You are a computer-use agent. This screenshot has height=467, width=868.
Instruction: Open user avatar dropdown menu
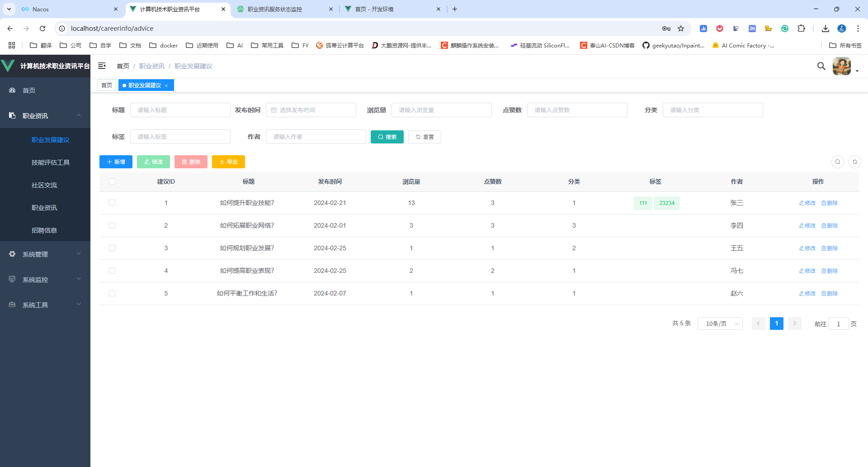(x=845, y=66)
